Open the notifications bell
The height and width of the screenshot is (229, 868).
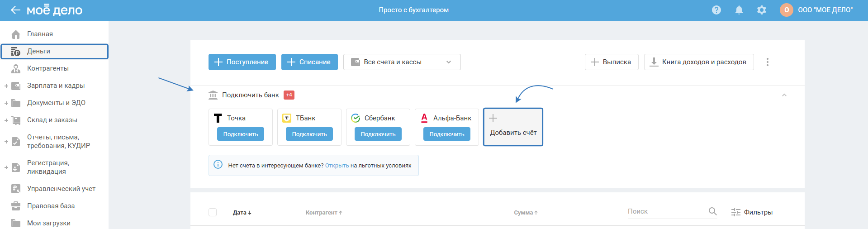click(739, 10)
